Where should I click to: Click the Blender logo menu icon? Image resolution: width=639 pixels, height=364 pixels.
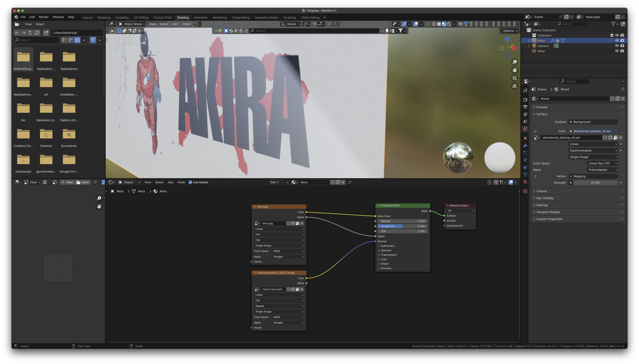pos(16,17)
